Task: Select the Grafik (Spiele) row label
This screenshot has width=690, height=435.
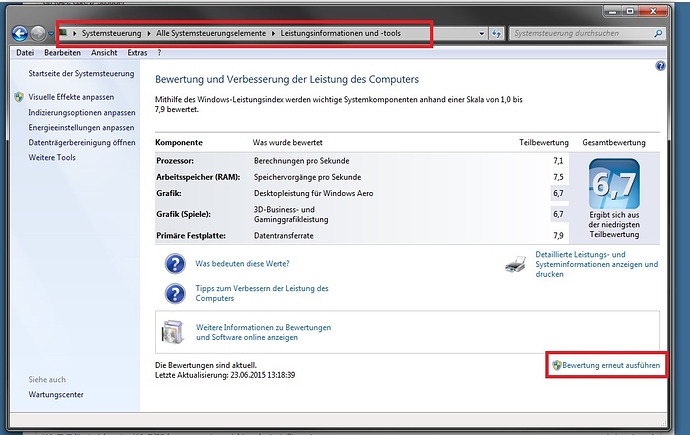Action: pyautogui.click(x=183, y=214)
